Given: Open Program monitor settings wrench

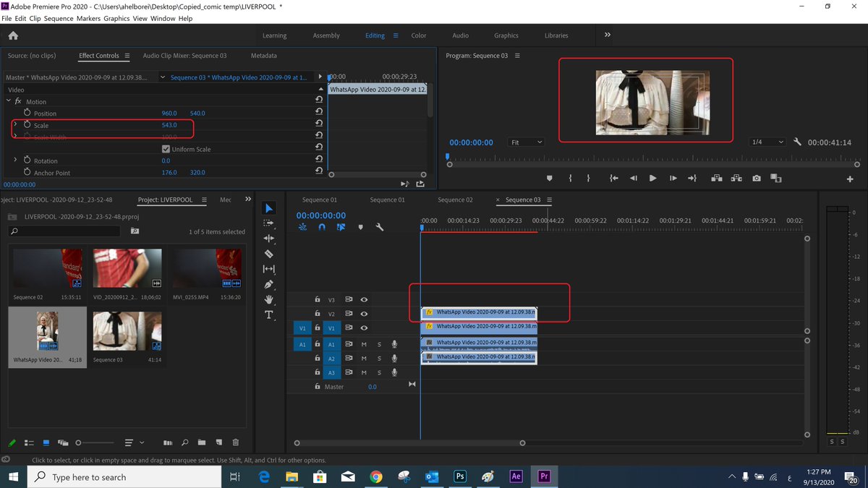Looking at the screenshot, I should [797, 142].
